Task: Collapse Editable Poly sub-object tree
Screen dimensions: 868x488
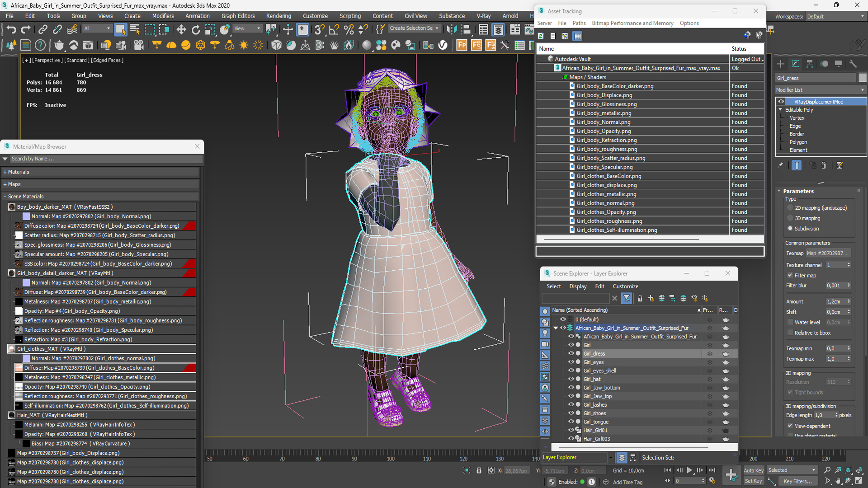Action: (x=780, y=109)
